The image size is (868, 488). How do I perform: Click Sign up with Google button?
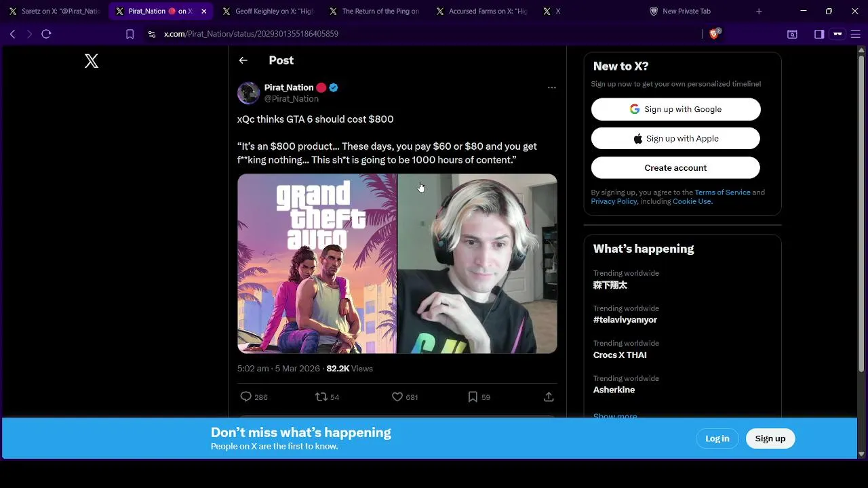675,109
